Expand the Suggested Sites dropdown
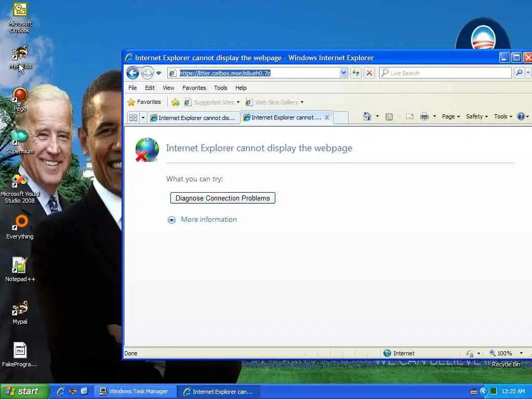 [238, 102]
